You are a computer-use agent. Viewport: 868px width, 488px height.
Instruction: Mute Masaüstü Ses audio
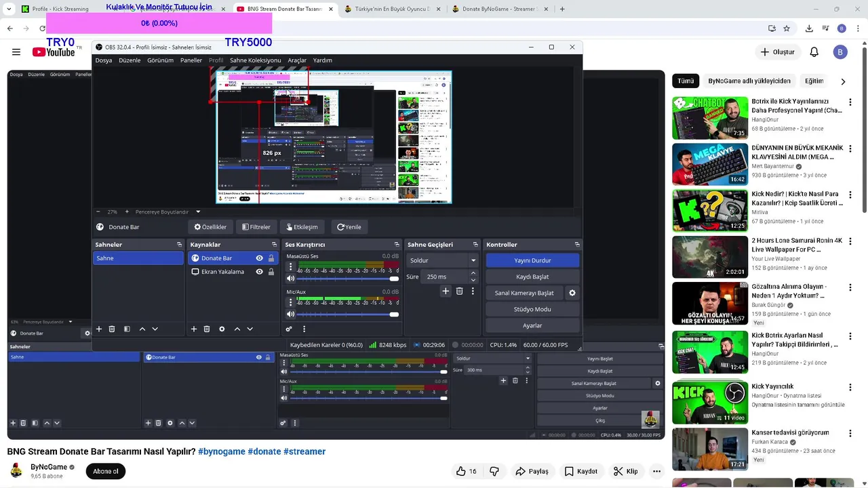pyautogui.click(x=291, y=279)
